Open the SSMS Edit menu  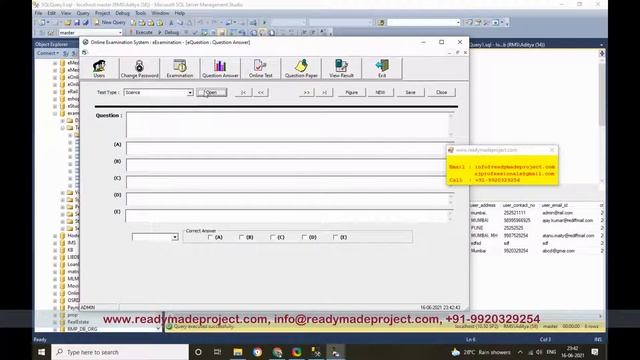click(x=51, y=13)
